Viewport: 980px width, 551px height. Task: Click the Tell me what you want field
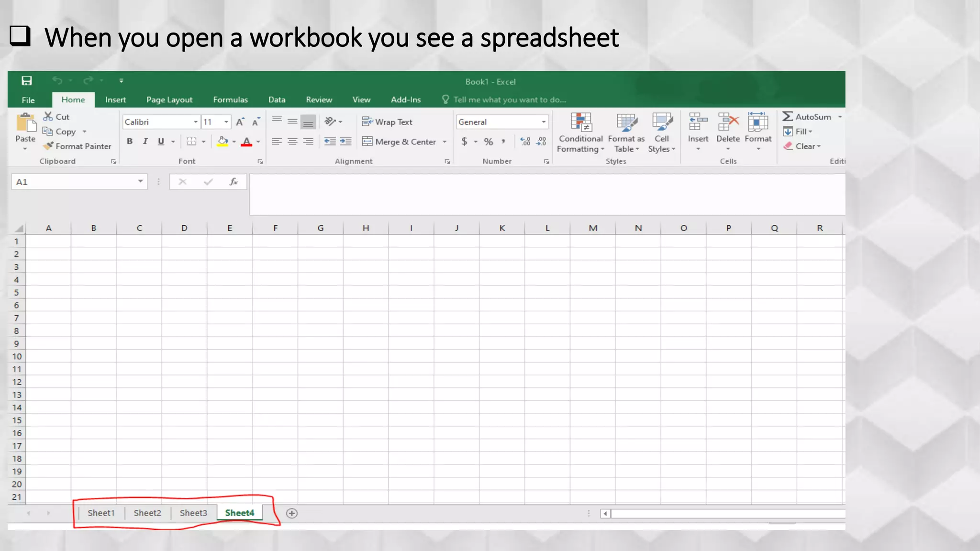tap(509, 100)
